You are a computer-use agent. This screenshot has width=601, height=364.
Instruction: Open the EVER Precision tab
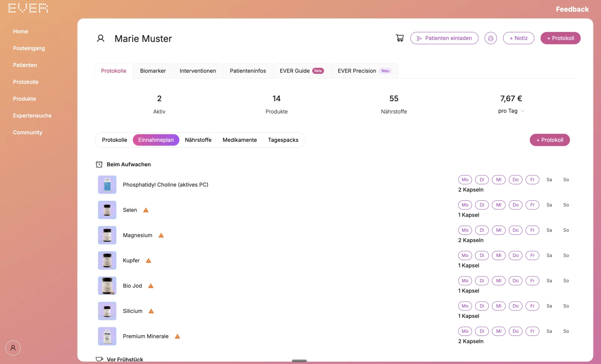click(364, 71)
